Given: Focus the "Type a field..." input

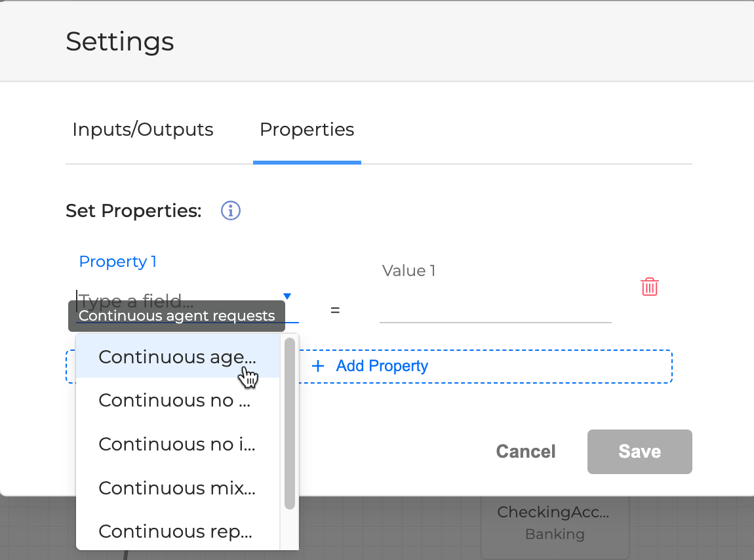Looking at the screenshot, I should coord(177,302).
